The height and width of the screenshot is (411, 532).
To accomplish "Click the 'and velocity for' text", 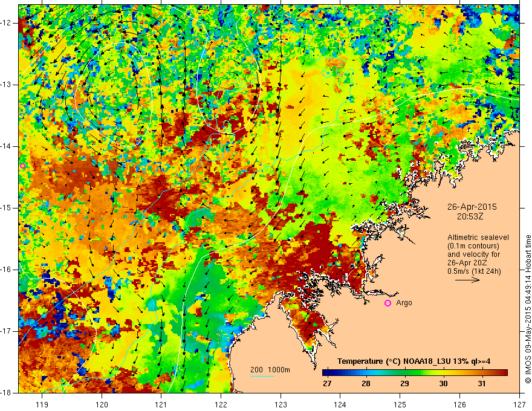I will [473, 254].
